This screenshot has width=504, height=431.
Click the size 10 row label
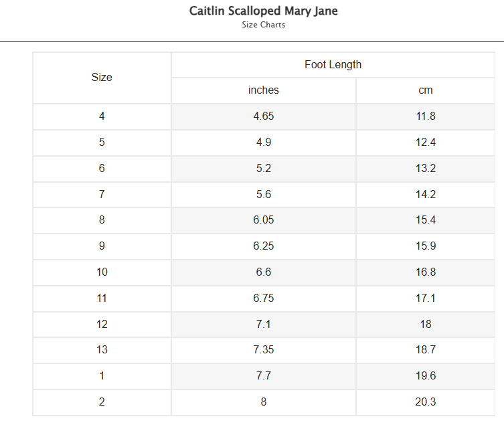[102, 272]
